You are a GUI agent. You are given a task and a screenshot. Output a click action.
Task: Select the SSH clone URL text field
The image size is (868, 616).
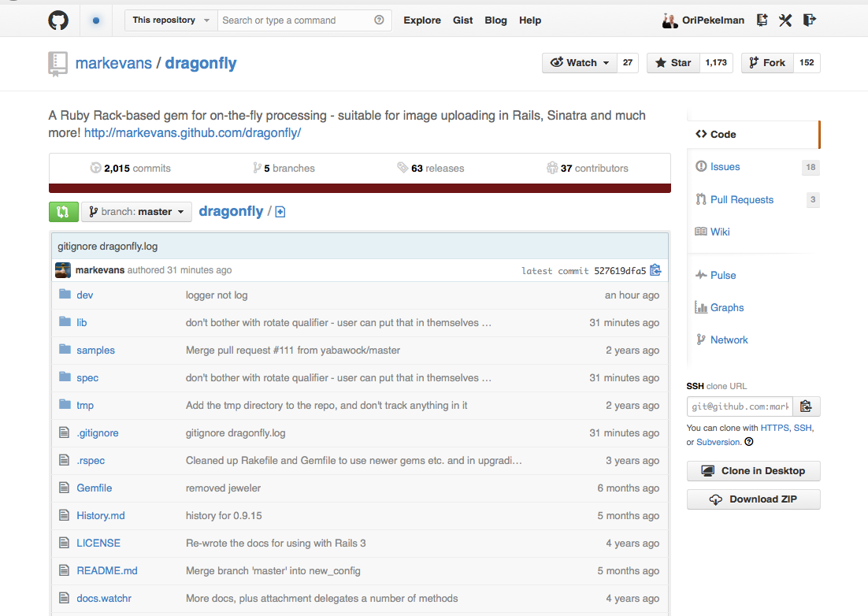740,406
